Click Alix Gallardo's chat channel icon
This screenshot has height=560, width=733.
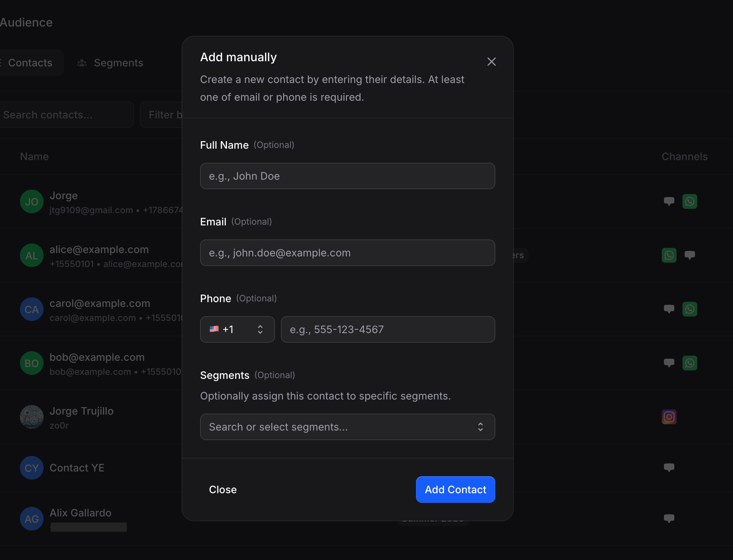[669, 519]
